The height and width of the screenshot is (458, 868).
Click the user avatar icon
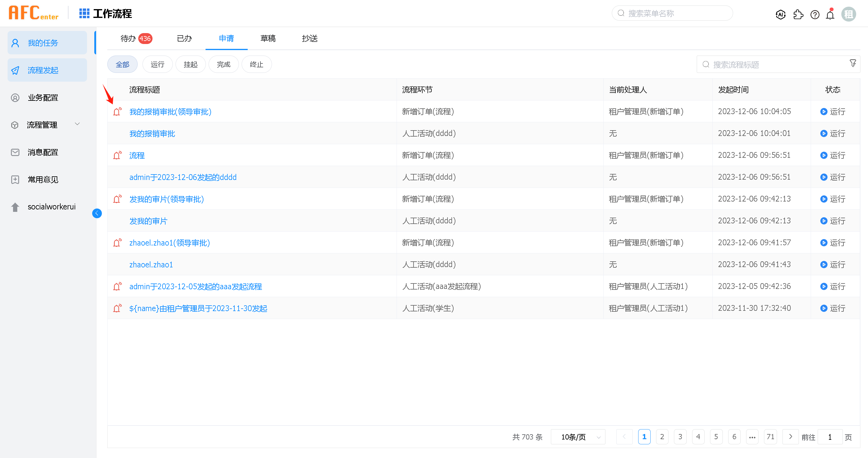pos(849,15)
